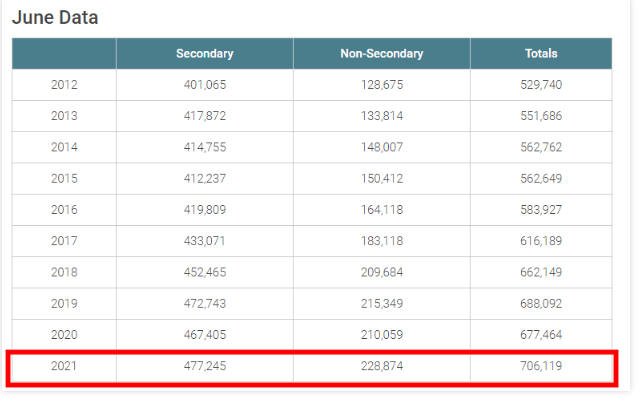Select the Secondary column header
The height and width of the screenshot is (398, 640).
205,53
